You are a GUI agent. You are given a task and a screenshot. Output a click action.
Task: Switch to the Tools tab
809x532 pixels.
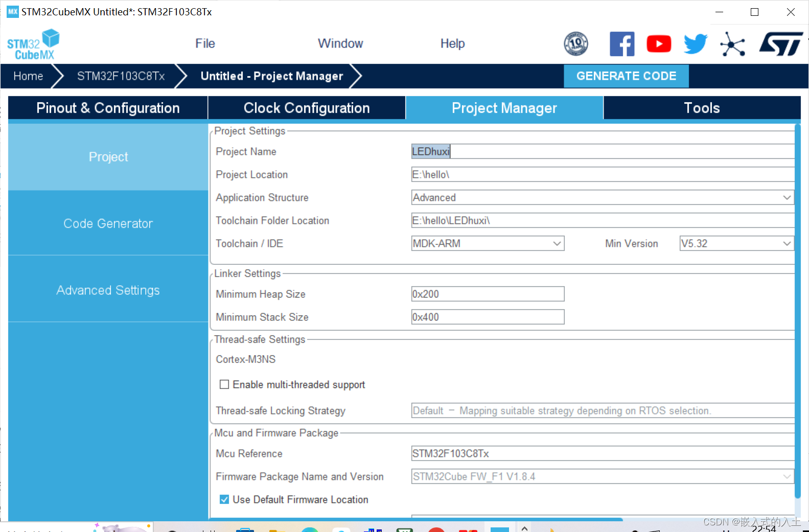pyautogui.click(x=702, y=108)
